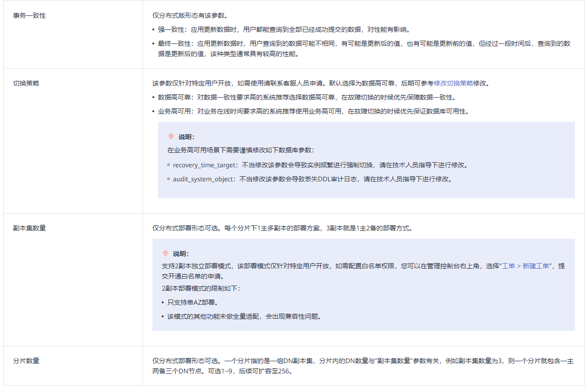Click the lightbulb icon in the 切换策略 note
This screenshot has height=386, width=588.
[x=171, y=137]
